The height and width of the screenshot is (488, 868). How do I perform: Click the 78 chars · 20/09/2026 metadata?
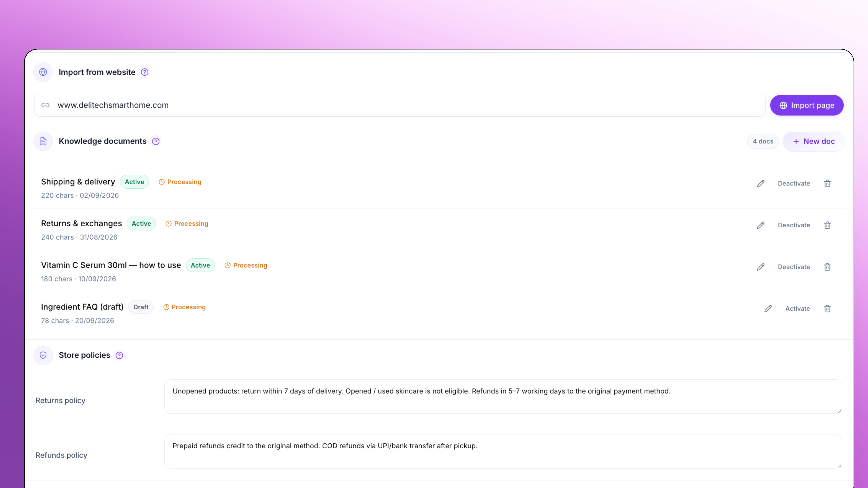click(x=78, y=321)
